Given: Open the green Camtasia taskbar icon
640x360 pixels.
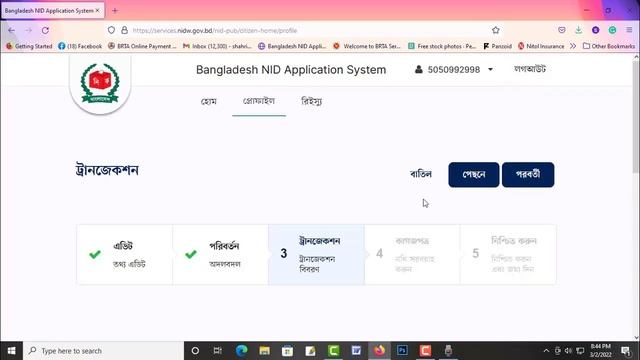Looking at the screenshot, I should click(x=333, y=351).
